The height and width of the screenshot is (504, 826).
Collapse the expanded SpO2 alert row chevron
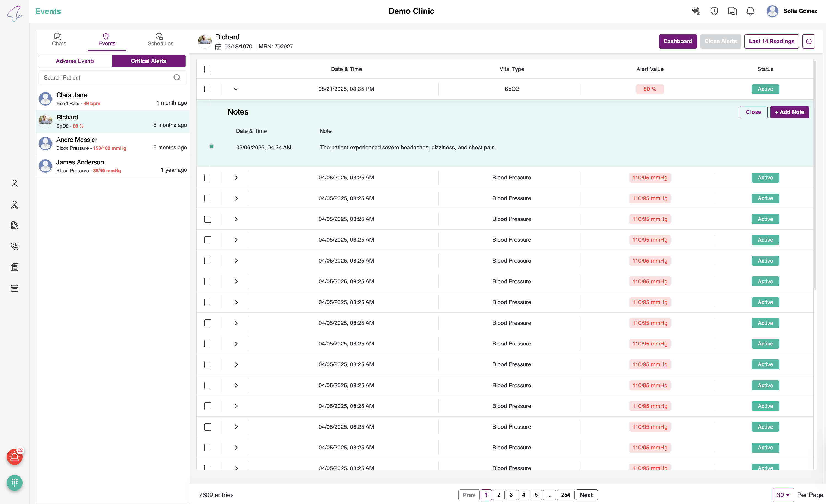tap(236, 89)
